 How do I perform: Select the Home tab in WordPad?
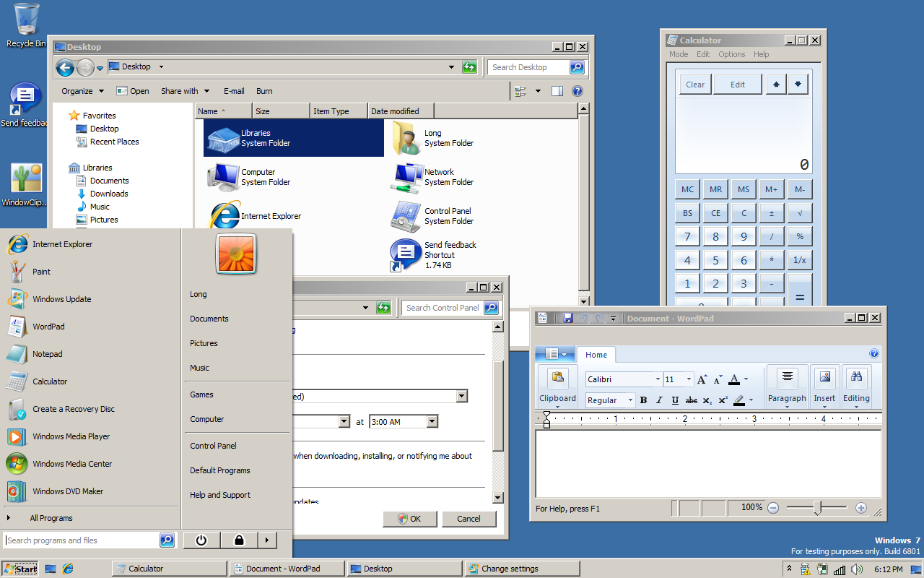click(596, 355)
